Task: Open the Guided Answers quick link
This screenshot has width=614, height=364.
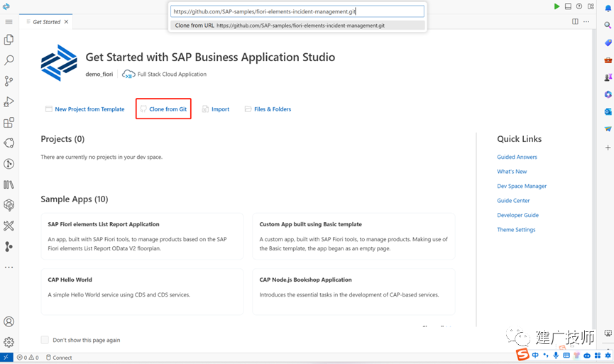Action: [x=517, y=157]
